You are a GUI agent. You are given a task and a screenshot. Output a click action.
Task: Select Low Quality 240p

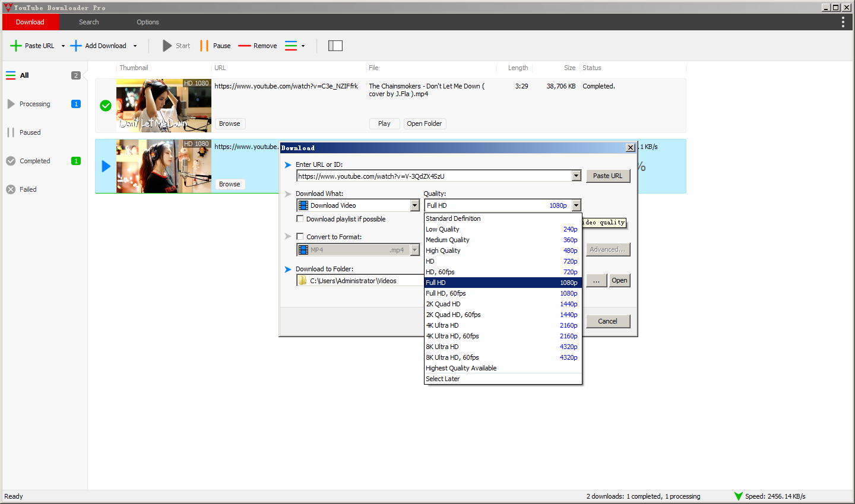(503, 229)
